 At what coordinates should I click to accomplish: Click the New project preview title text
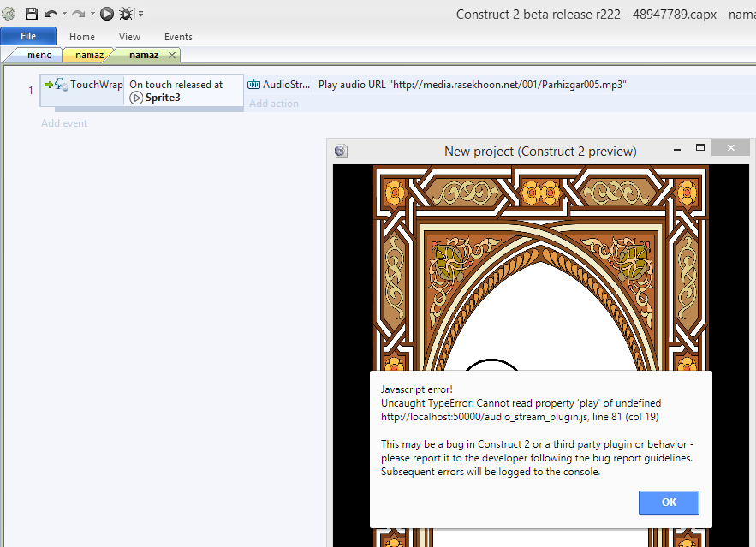540,152
